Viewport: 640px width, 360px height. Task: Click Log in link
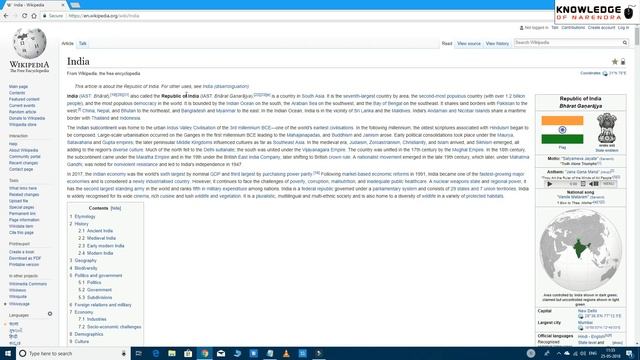tap(623, 28)
